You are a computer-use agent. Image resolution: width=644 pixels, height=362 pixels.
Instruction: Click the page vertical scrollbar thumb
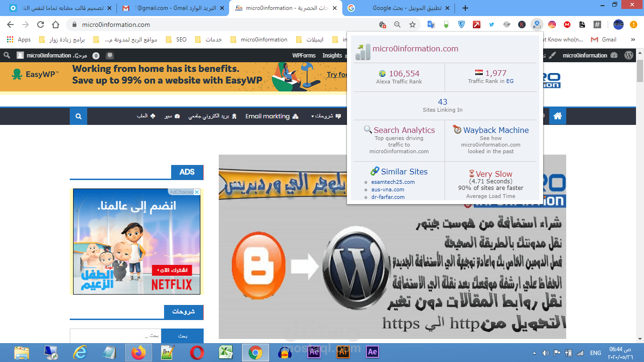tap(640, 72)
